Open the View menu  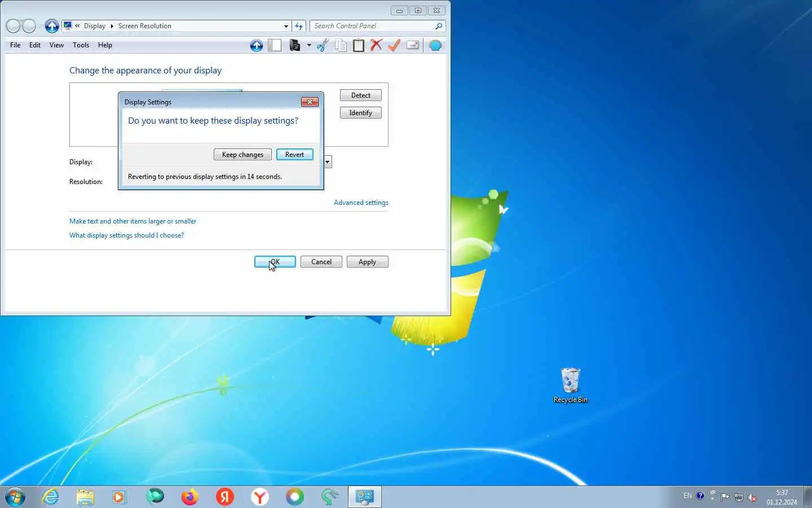(56, 45)
